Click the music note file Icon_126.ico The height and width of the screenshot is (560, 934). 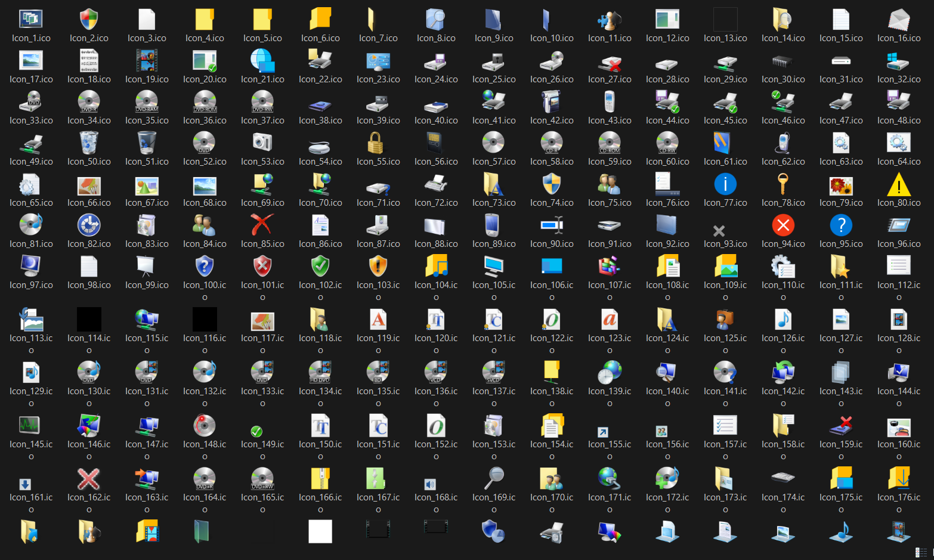click(x=783, y=320)
